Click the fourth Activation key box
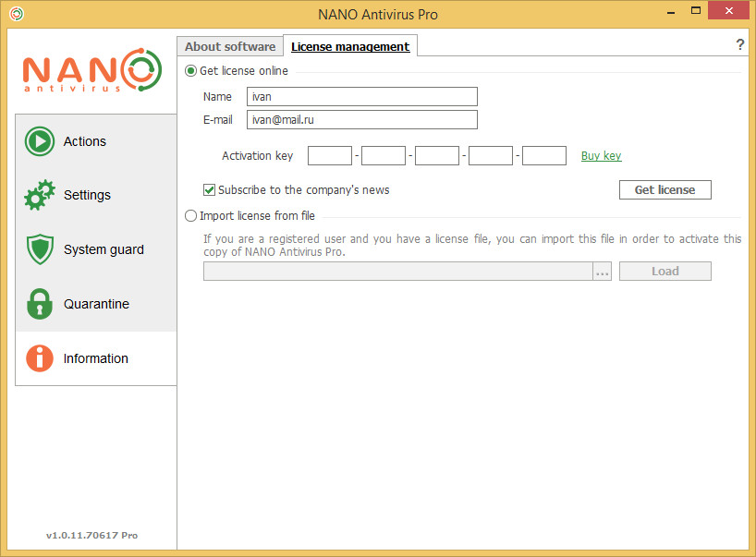 [x=491, y=155]
